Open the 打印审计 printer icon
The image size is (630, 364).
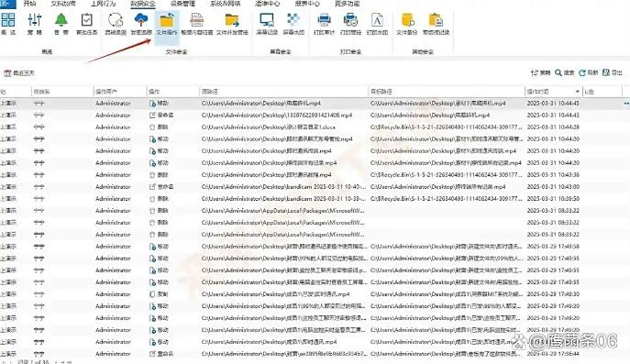click(x=324, y=19)
